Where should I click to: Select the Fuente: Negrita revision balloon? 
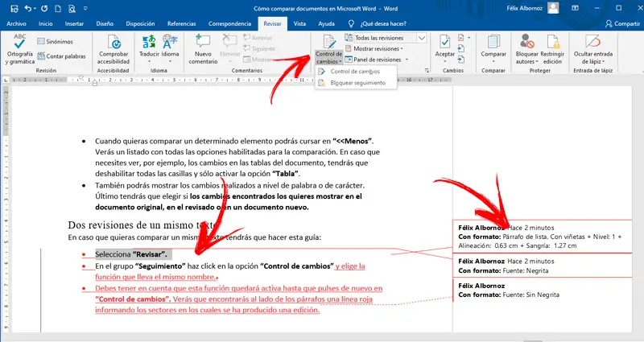pyautogui.click(x=542, y=266)
